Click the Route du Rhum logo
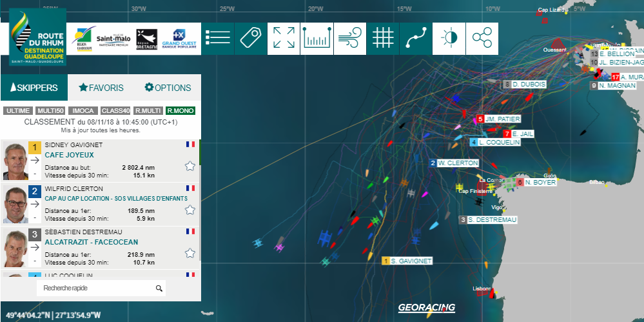644x322 pixels. pyautogui.click(x=38, y=37)
